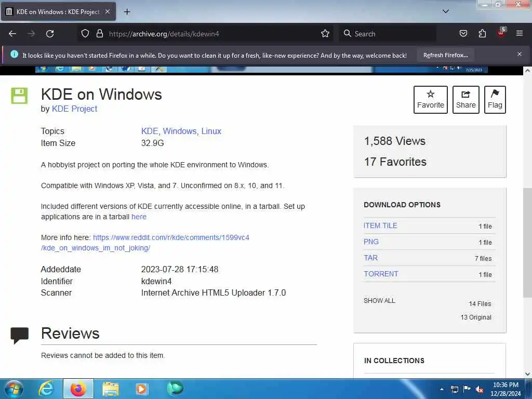The width and height of the screenshot is (532, 399).
Task: Click the Reviews speech bubble icon
Action: click(x=19, y=336)
